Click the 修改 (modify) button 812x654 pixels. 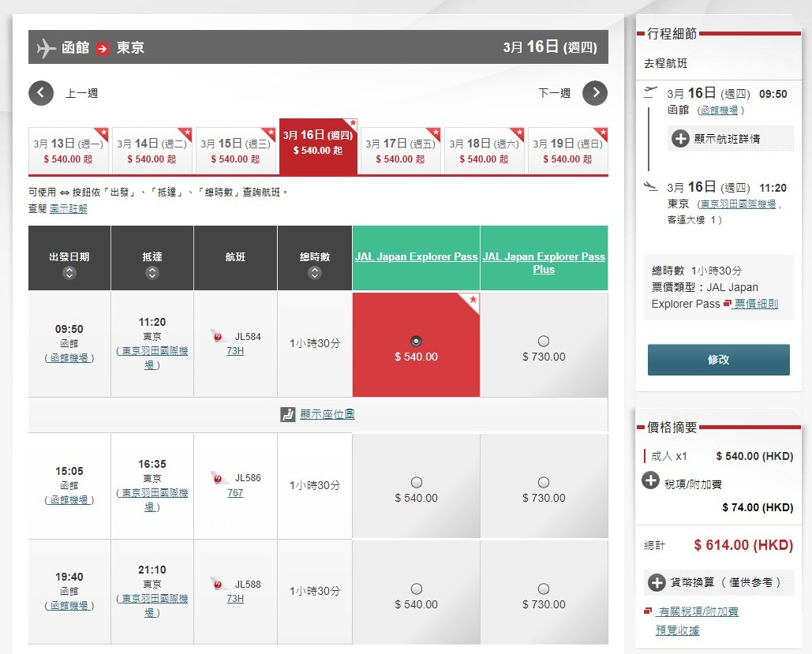point(719,360)
